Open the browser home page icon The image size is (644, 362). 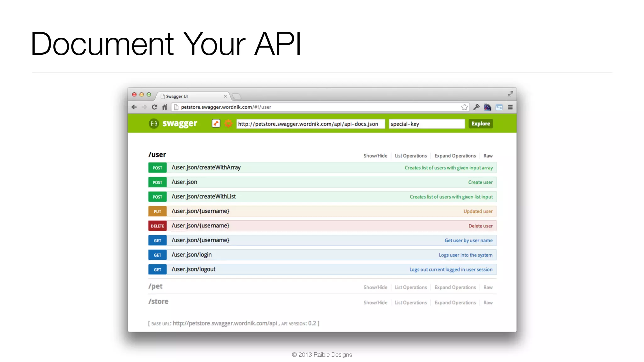[x=164, y=107]
